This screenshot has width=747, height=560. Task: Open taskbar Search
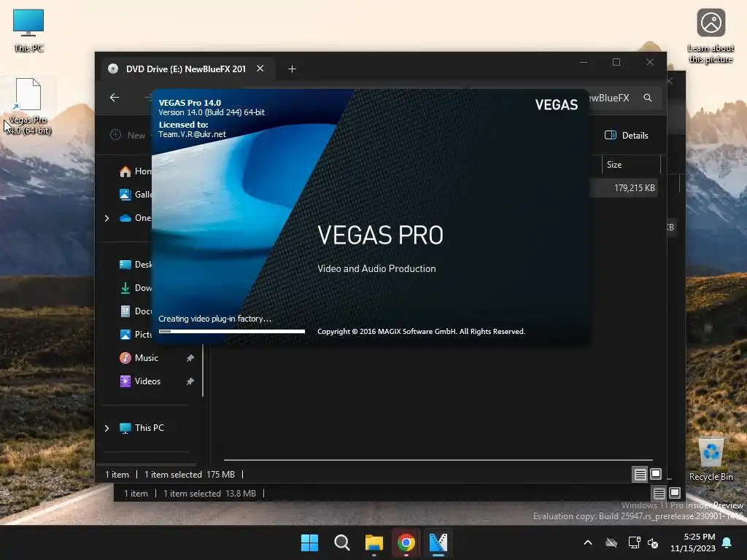pos(341,542)
